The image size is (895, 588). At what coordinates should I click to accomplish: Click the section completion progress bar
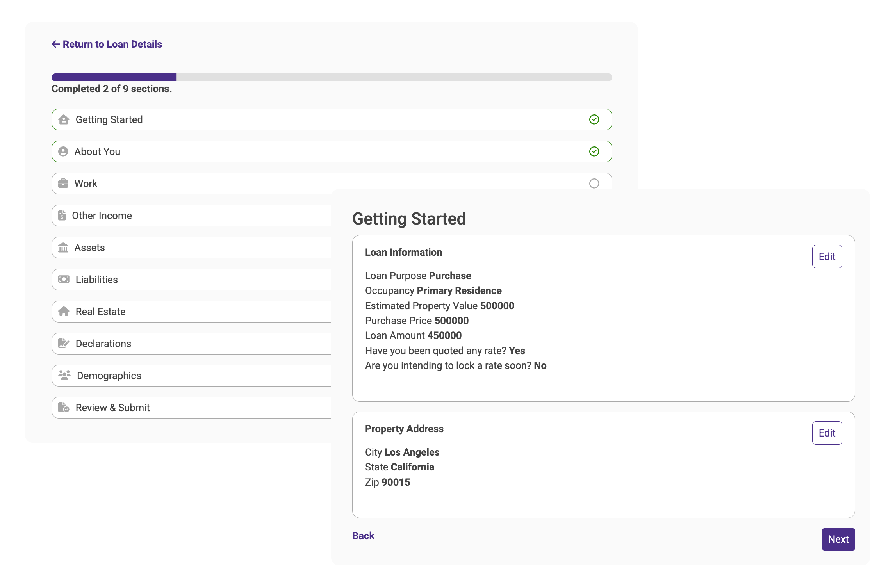pos(332,77)
